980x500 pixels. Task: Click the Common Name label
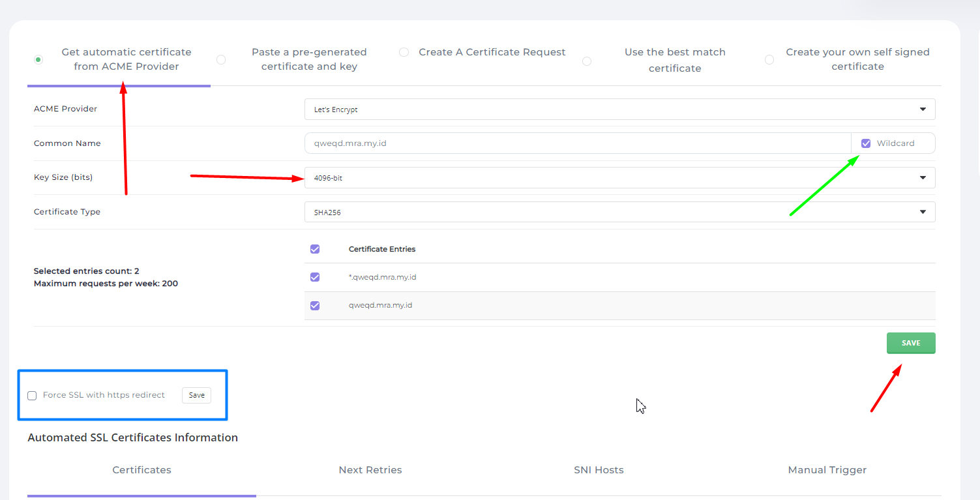[x=67, y=143]
